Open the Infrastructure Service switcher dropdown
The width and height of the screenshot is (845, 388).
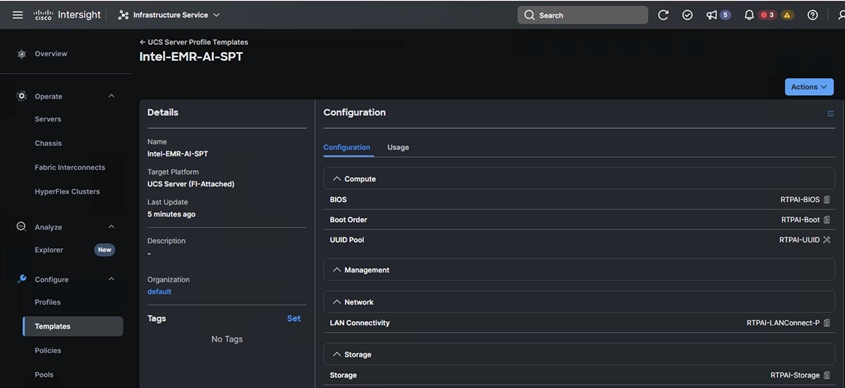169,15
